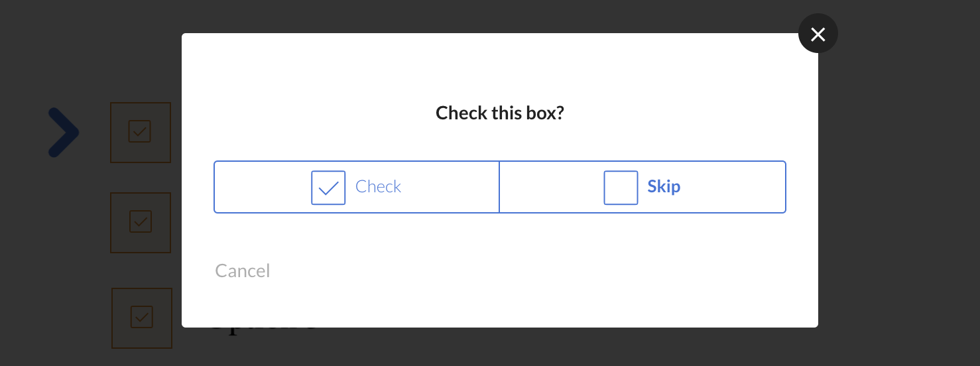Toggle the top dimmed background checkbox
Screen dimensions: 980x366
pyautogui.click(x=139, y=131)
